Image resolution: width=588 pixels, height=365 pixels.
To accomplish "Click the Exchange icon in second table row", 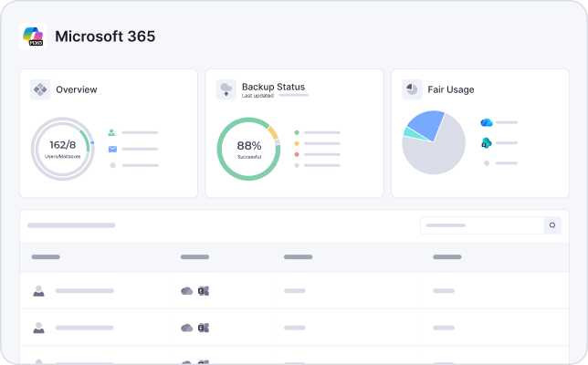I will 204,328.
